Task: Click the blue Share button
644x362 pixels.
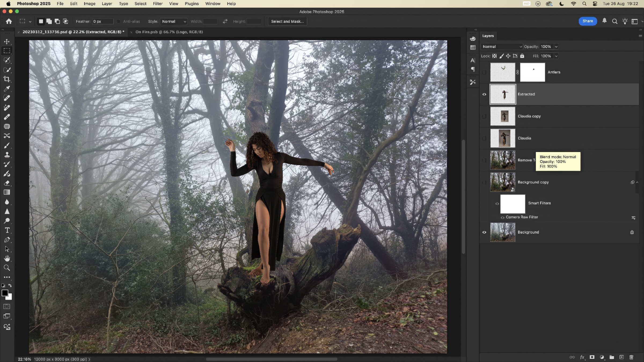Action: pos(588,21)
